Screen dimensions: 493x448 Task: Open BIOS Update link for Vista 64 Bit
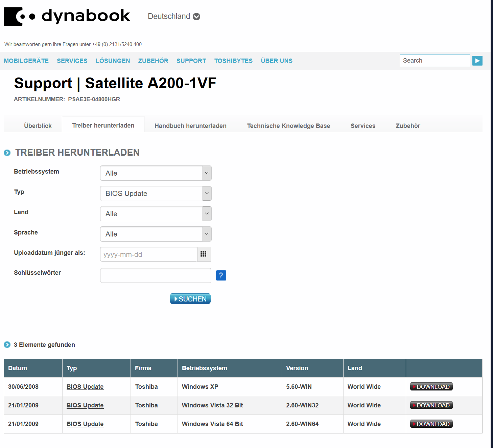point(85,424)
